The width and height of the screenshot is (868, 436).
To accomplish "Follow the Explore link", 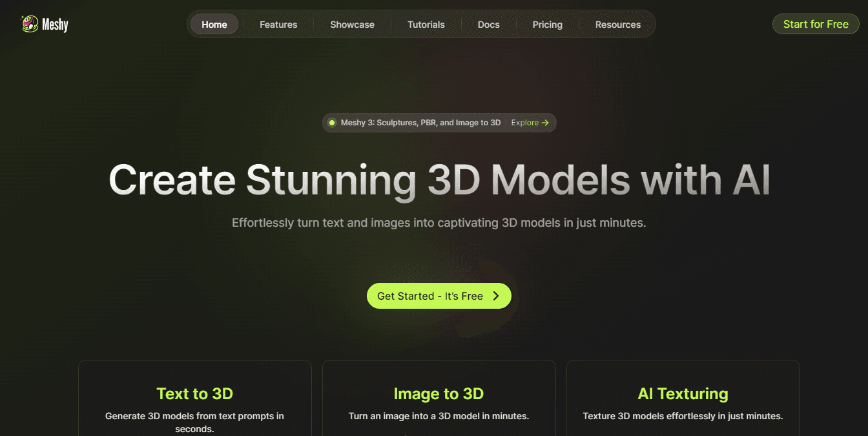I will (x=524, y=123).
